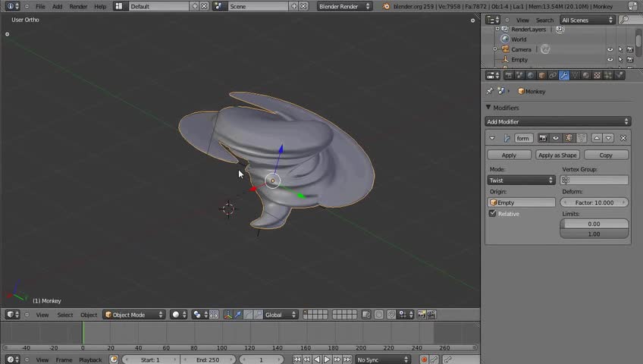Screen dimensions: 643x364
Task: Click the Factor 10.000 deform field
Action: tap(594, 202)
